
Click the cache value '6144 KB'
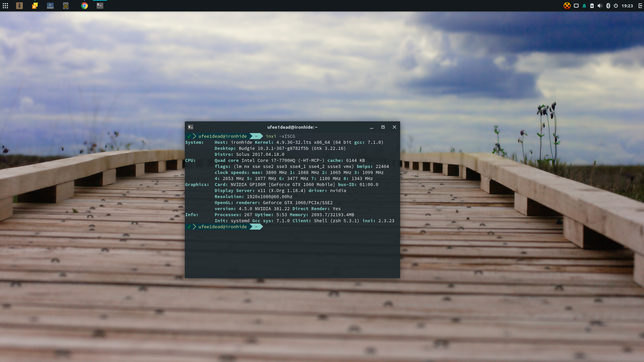(x=356, y=161)
